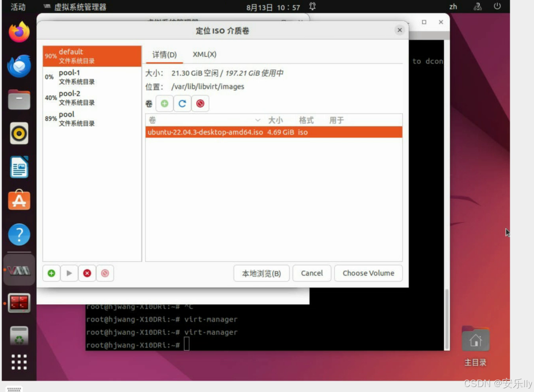The width and height of the screenshot is (534, 392).
Task: Open Firefox from the dock
Action: pyautogui.click(x=19, y=32)
